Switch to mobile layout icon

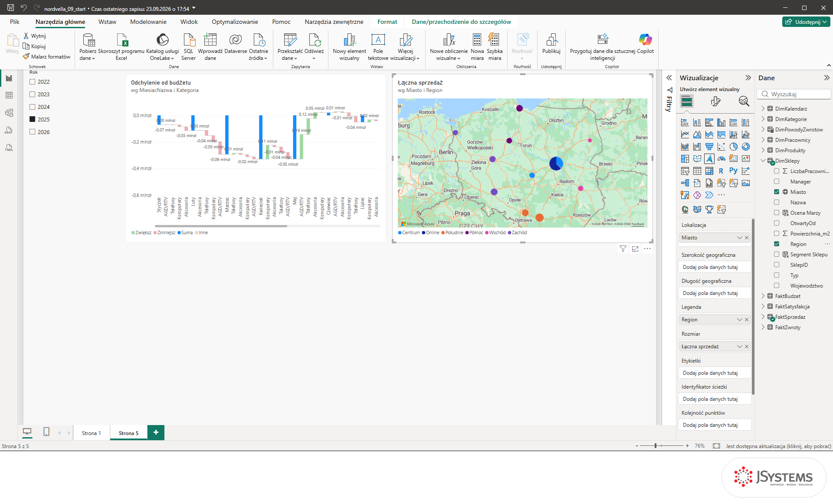(46, 432)
